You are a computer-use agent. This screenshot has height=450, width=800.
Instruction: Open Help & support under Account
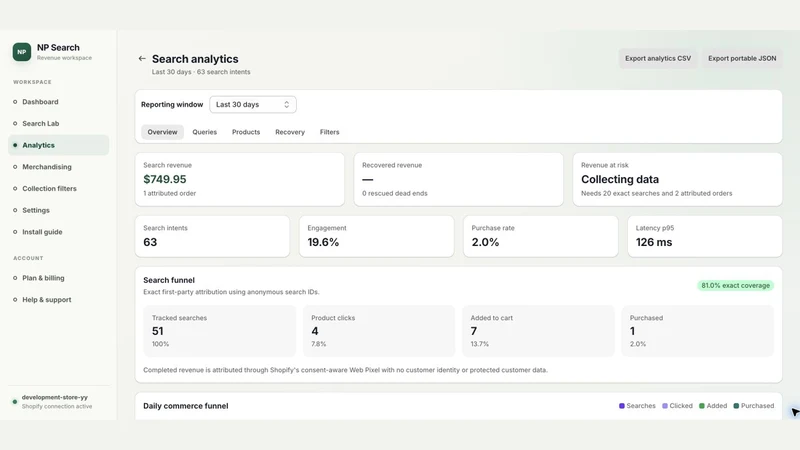tap(58, 300)
